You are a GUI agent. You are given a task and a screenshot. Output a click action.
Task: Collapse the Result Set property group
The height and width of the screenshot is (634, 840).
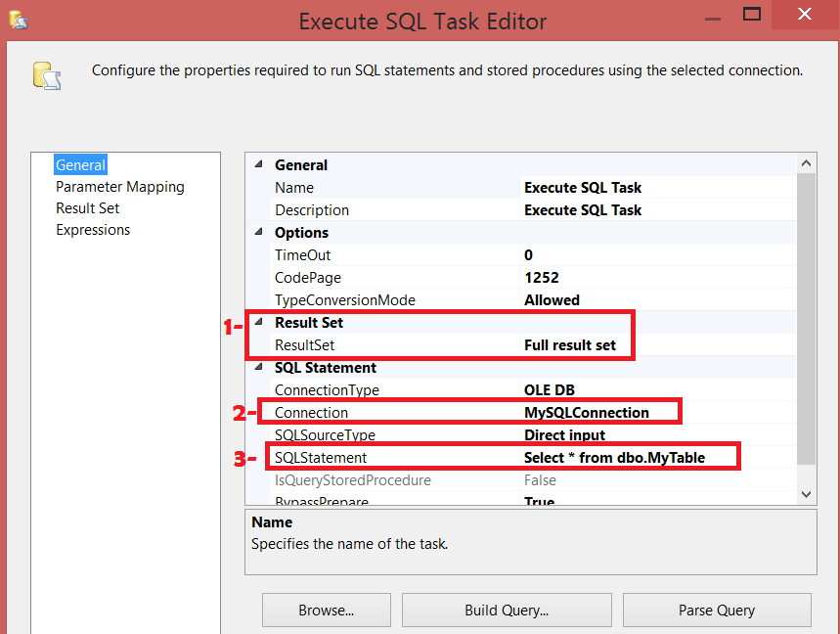(x=258, y=322)
